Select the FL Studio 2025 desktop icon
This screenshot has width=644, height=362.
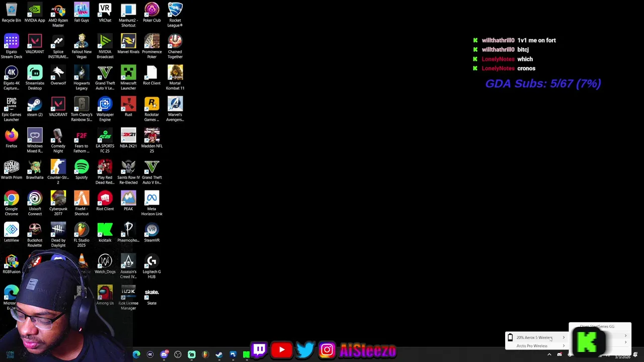click(82, 235)
